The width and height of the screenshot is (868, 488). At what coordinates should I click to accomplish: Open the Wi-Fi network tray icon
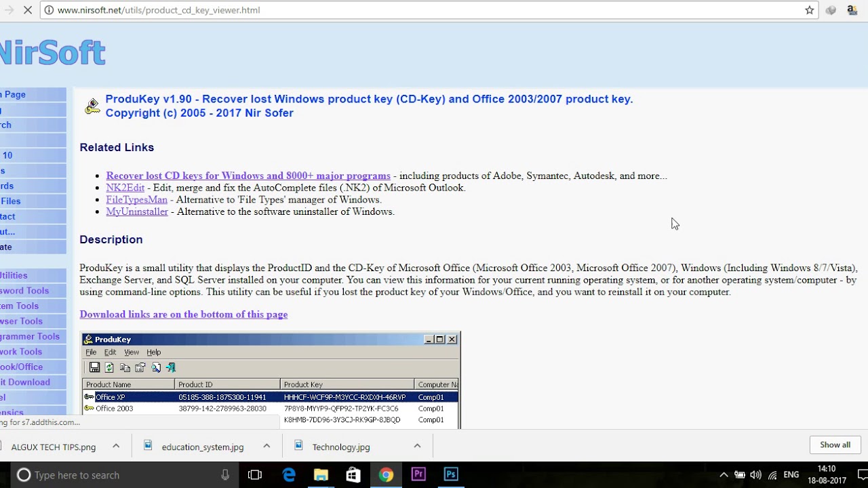(x=772, y=475)
